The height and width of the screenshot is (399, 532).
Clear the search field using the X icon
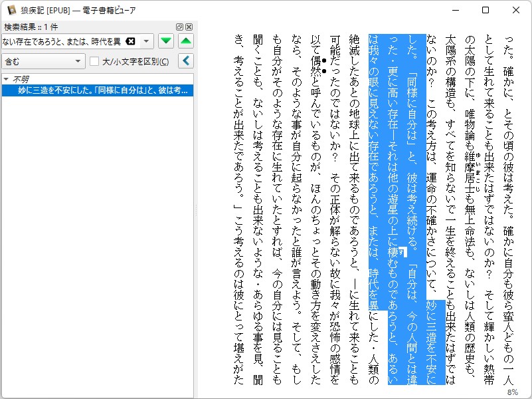tap(131, 41)
